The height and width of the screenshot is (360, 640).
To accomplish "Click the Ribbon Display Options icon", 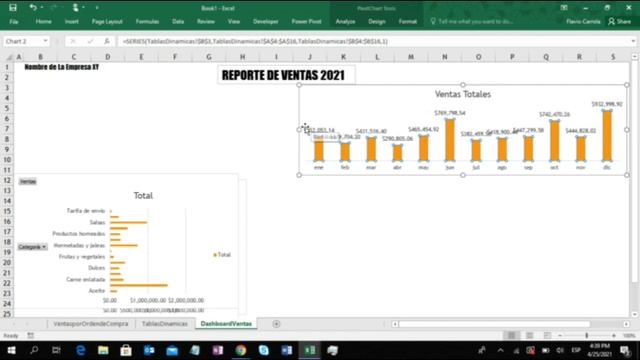I will pos(564,7).
